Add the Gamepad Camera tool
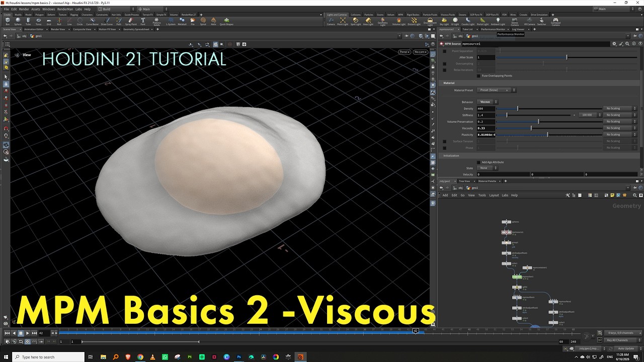The image size is (644, 362). (555, 22)
